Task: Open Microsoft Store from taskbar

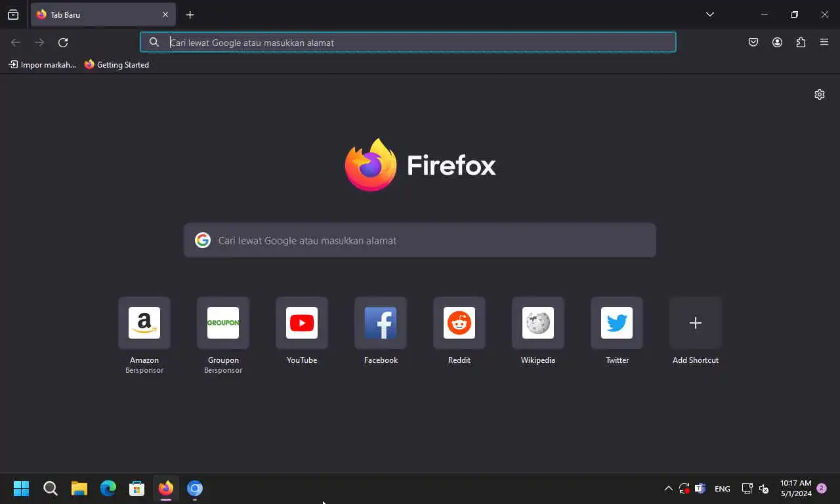Action: click(137, 488)
